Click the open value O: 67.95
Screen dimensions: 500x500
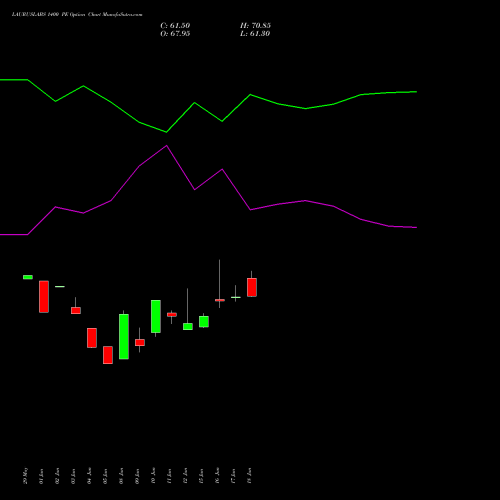(x=175, y=34)
